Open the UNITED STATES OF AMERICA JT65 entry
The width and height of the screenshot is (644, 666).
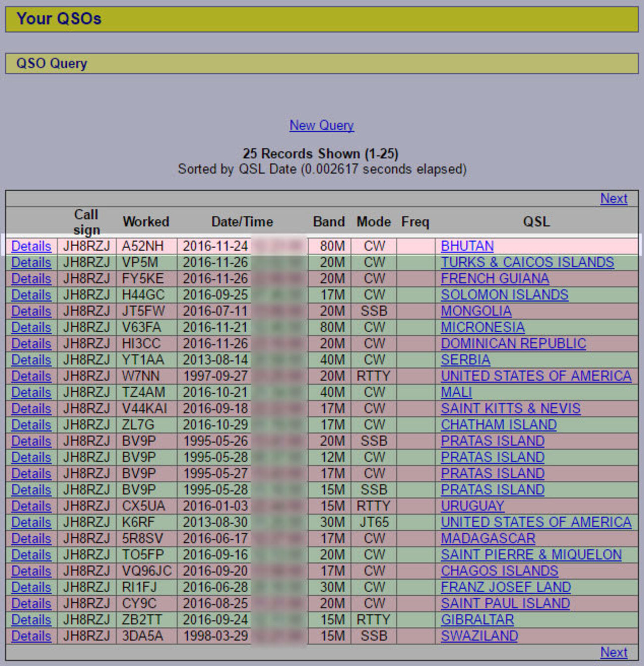(536, 522)
